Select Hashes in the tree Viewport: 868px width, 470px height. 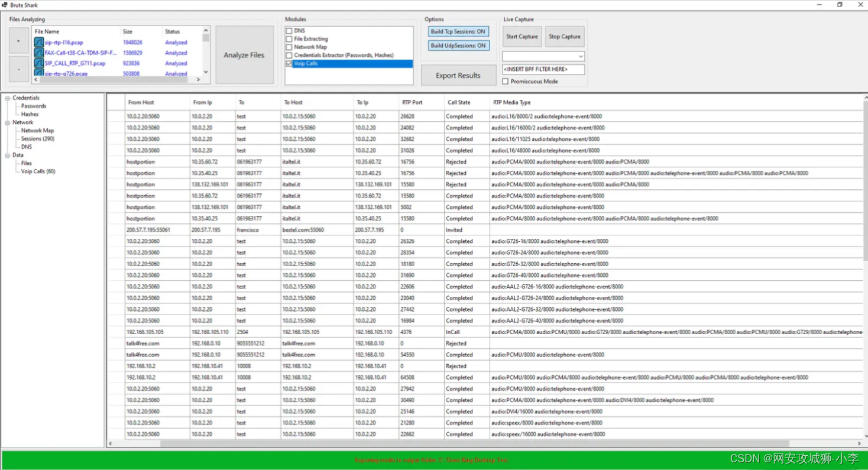coord(30,114)
